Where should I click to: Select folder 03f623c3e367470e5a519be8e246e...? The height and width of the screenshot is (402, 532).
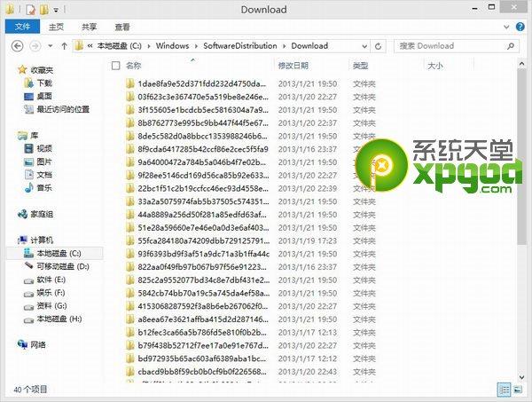[203, 97]
